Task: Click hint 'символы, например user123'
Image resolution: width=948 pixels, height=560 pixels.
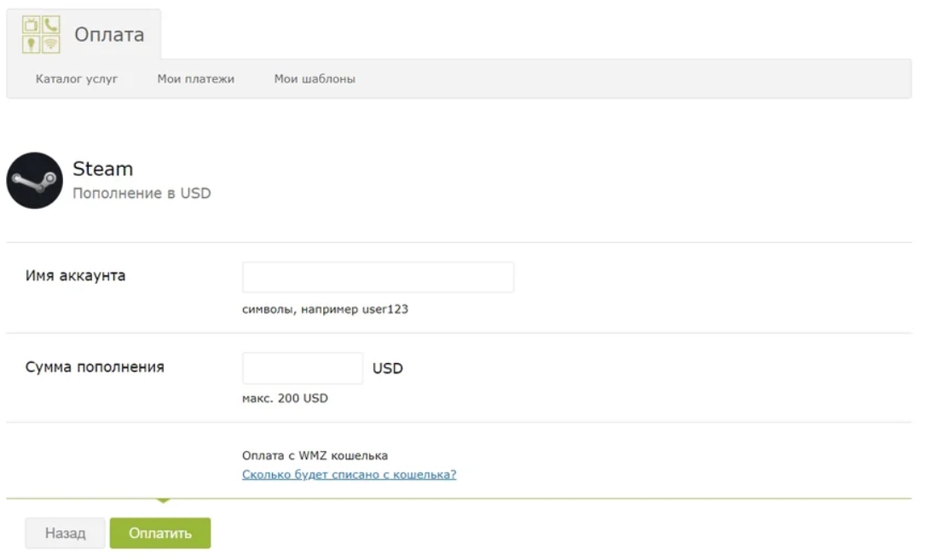Action: coord(325,309)
